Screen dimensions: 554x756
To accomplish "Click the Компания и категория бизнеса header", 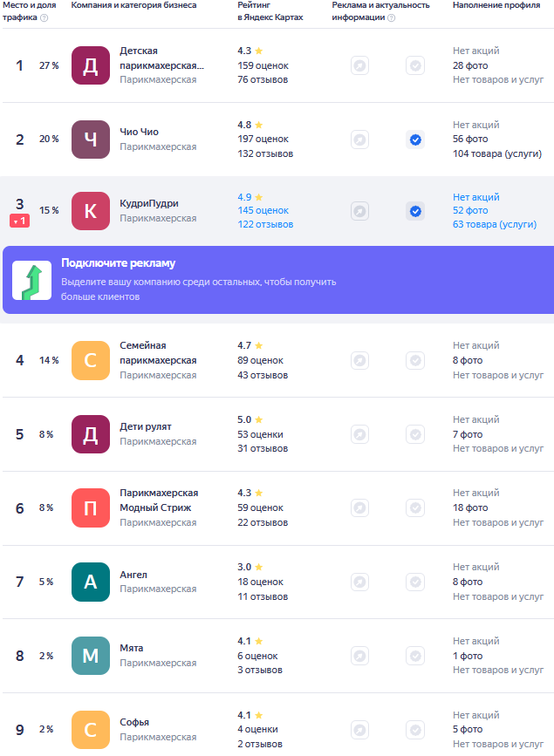I will click(x=133, y=5).
